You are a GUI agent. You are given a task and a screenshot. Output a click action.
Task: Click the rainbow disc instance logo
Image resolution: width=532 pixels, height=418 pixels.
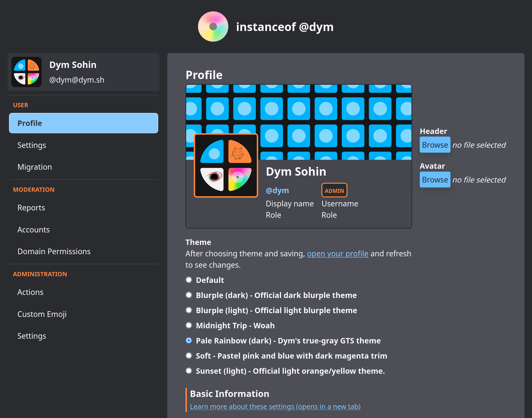[213, 27]
